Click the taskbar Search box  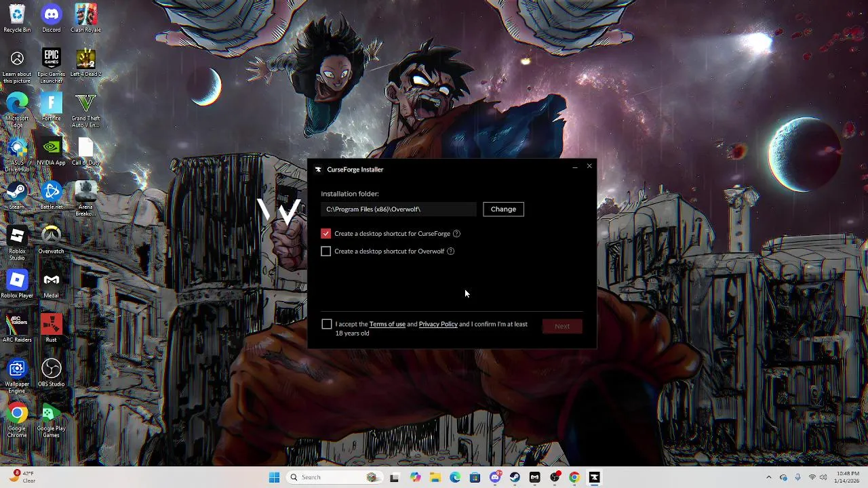335,477
